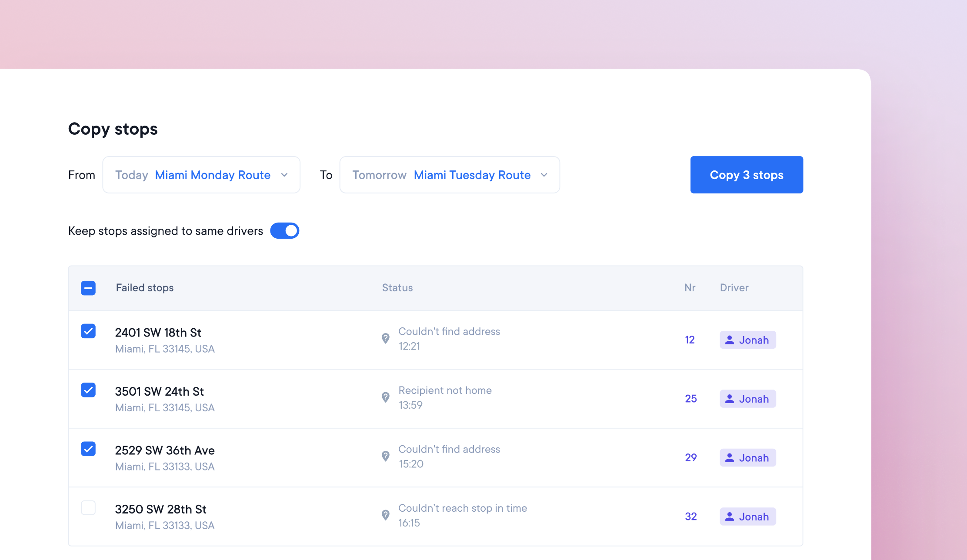Click the person icon in Jonah's chip for stop 25

coord(729,399)
